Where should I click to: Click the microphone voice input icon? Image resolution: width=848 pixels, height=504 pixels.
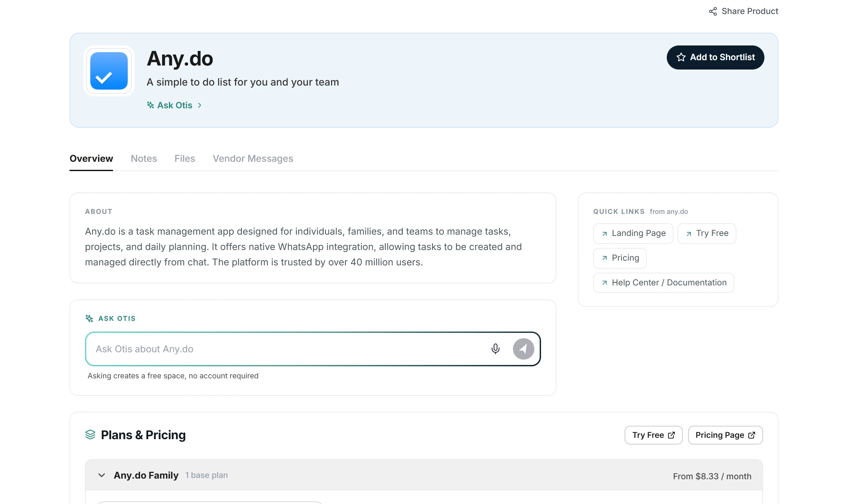[495, 349]
